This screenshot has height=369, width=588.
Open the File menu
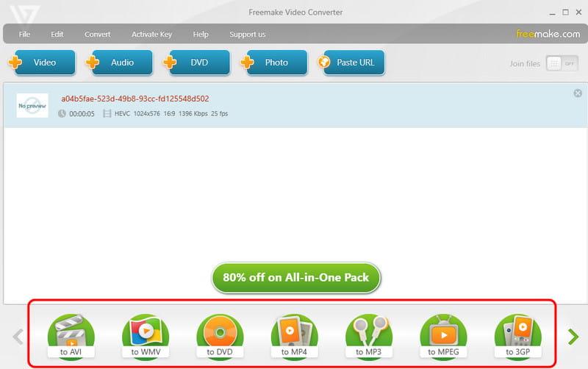(25, 35)
